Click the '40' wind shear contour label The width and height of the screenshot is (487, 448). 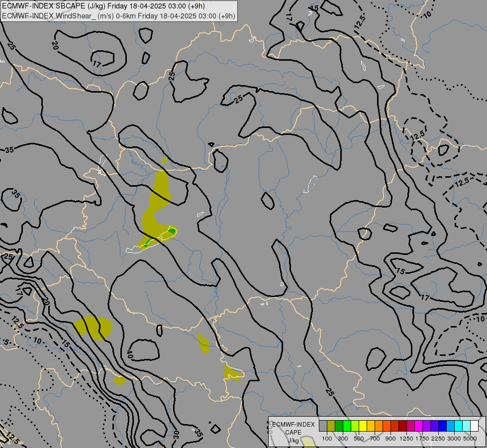(x=130, y=354)
